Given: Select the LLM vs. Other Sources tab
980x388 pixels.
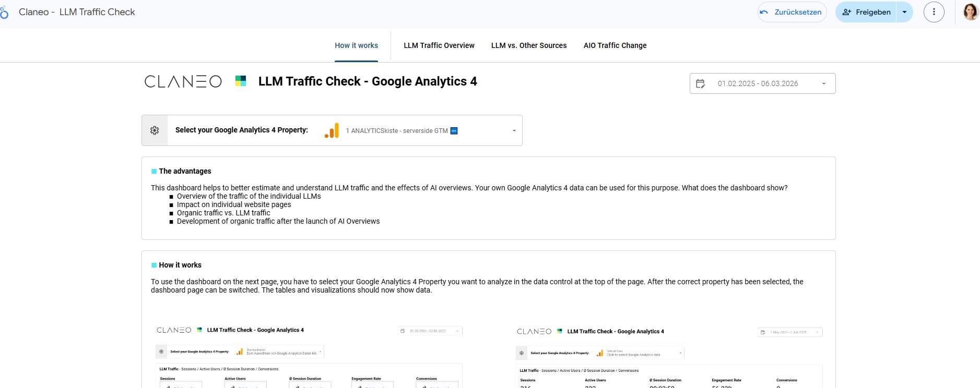Looking at the screenshot, I should tap(529, 45).
